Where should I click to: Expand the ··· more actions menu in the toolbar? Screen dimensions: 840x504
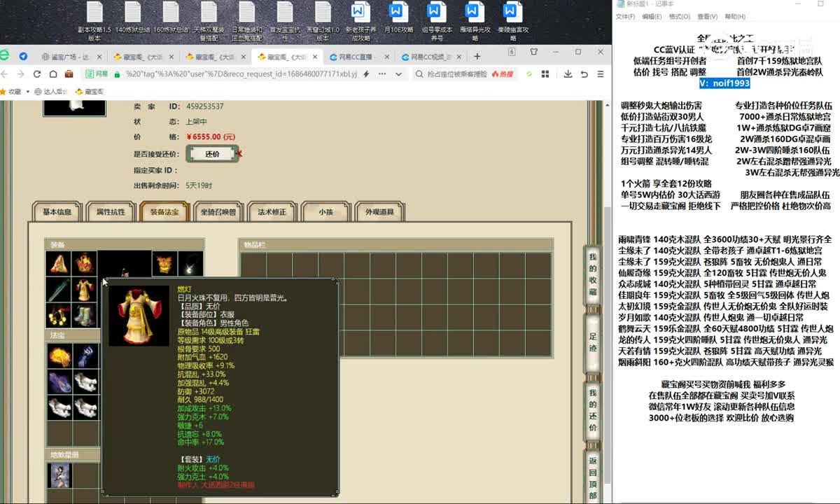pos(381,74)
